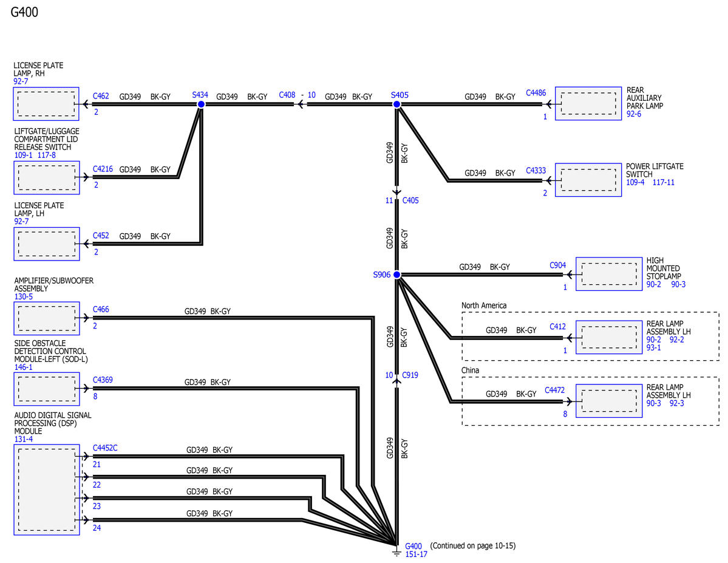Click 'HIGH MOUNTED STOPLAMP' text
The height and width of the screenshot is (563, 728).
[664, 268]
